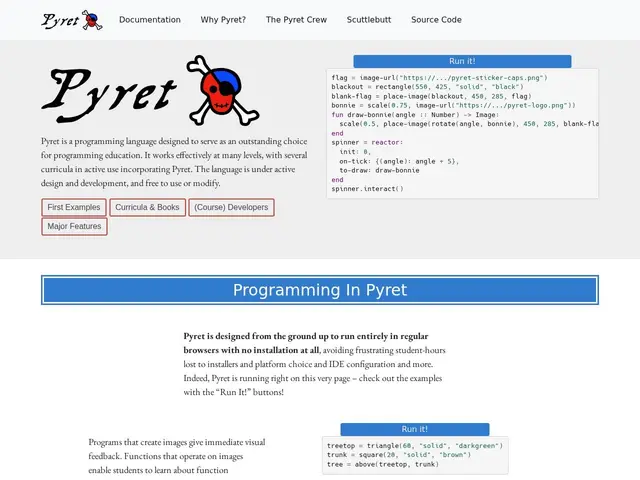Screen dimensions: 640x480
Task: Click the 'to-draw: draw-bonnie' code line
Action: pyautogui.click(x=379, y=170)
